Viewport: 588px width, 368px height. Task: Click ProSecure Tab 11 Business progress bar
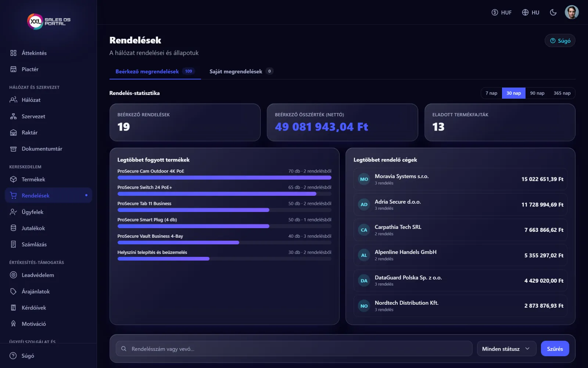224,210
